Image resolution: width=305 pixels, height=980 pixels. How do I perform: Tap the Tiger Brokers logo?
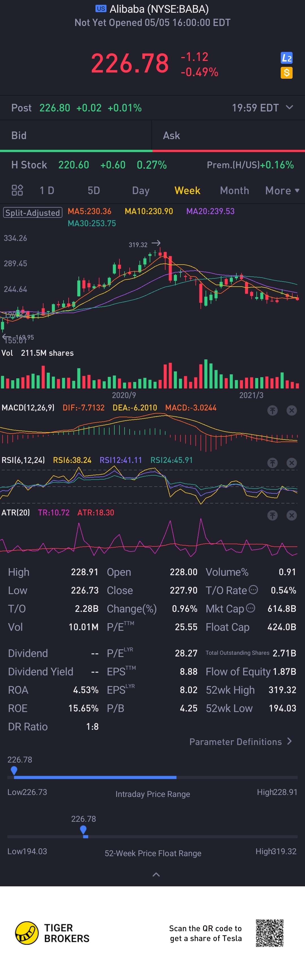coord(52,933)
